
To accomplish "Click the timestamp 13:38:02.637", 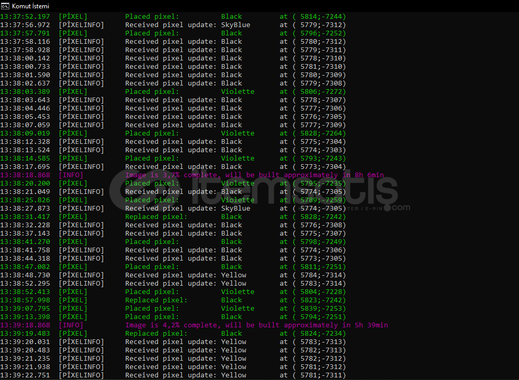I will click(25, 83).
